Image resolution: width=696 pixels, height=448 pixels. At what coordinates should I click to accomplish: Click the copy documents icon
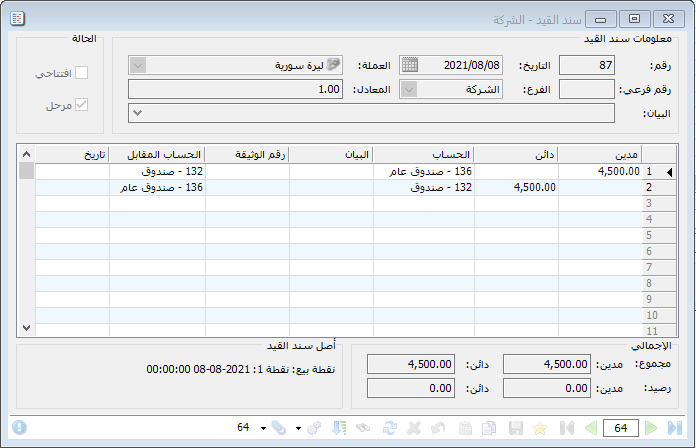pyautogui.click(x=489, y=428)
